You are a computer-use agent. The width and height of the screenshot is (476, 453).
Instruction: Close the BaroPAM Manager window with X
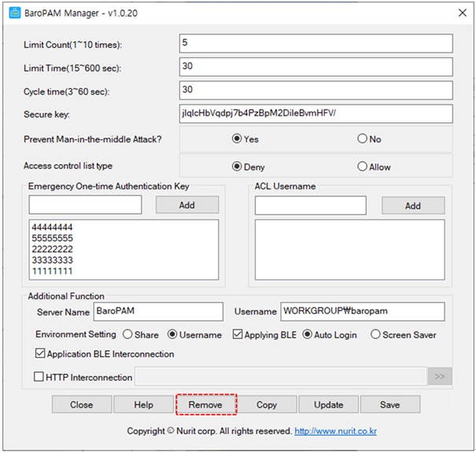(463, 13)
